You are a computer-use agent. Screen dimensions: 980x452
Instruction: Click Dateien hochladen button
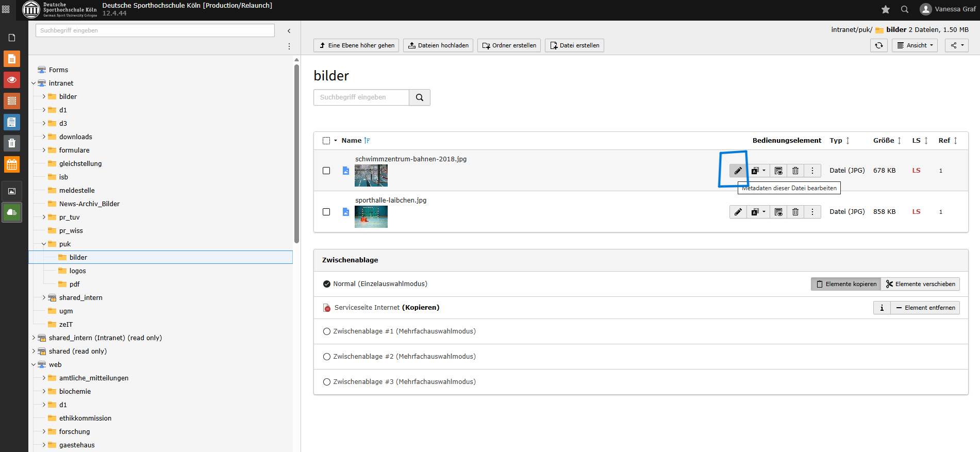coord(438,45)
